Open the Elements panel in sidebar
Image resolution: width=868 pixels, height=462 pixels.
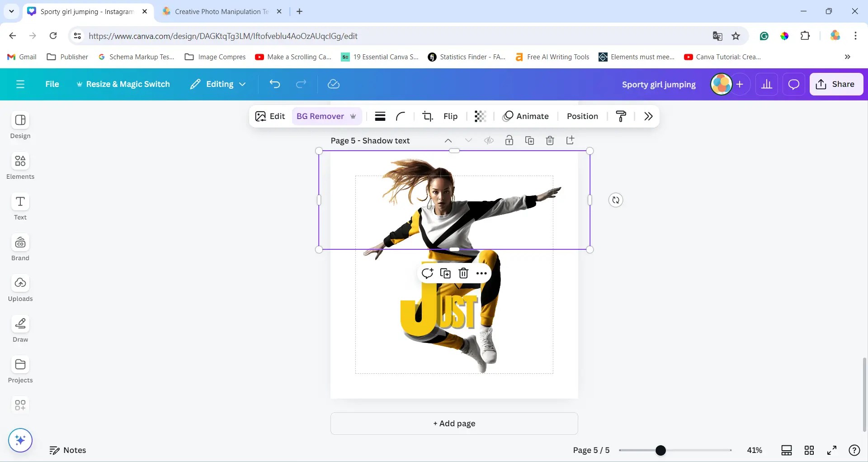click(20, 166)
